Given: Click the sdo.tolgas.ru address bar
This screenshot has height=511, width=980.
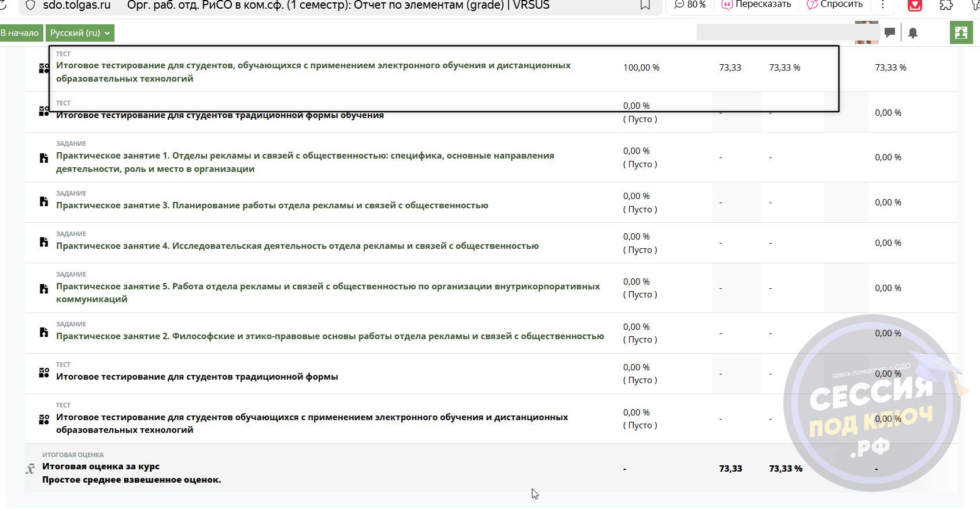Looking at the screenshot, I should point(76,5).
